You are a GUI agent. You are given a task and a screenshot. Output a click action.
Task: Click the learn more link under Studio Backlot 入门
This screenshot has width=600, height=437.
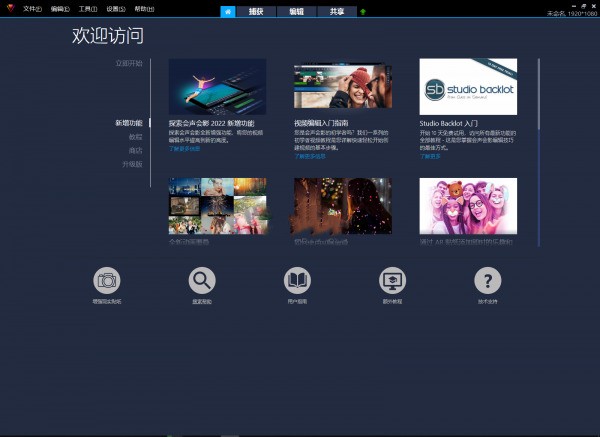(x=430, y=156)
